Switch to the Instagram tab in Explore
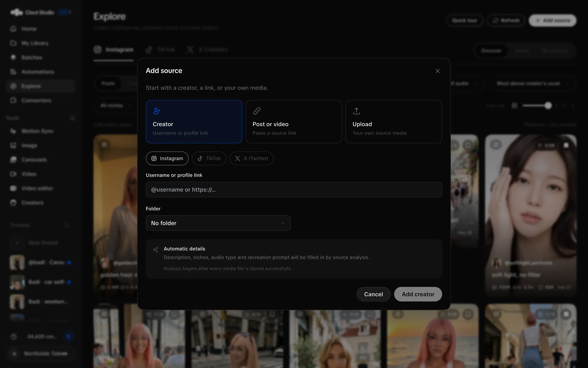This screenshot has height=368, width=588. (113, 50)
